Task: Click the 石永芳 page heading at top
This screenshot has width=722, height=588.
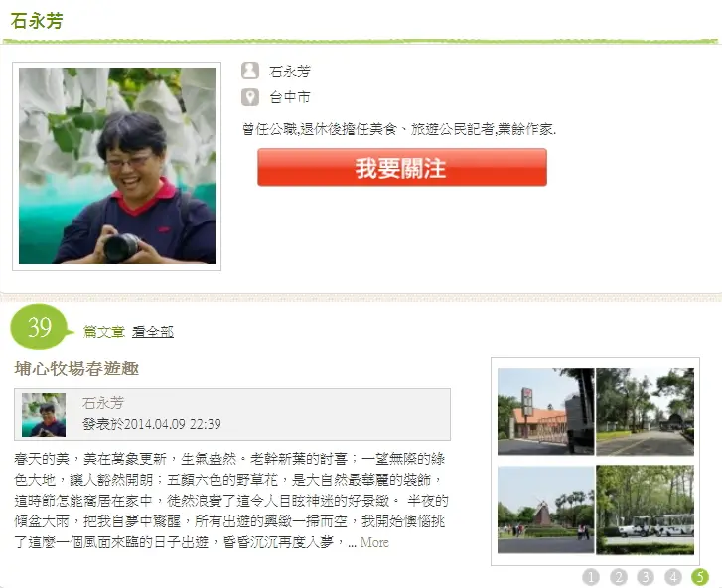Action: click(x=37, y=21)
